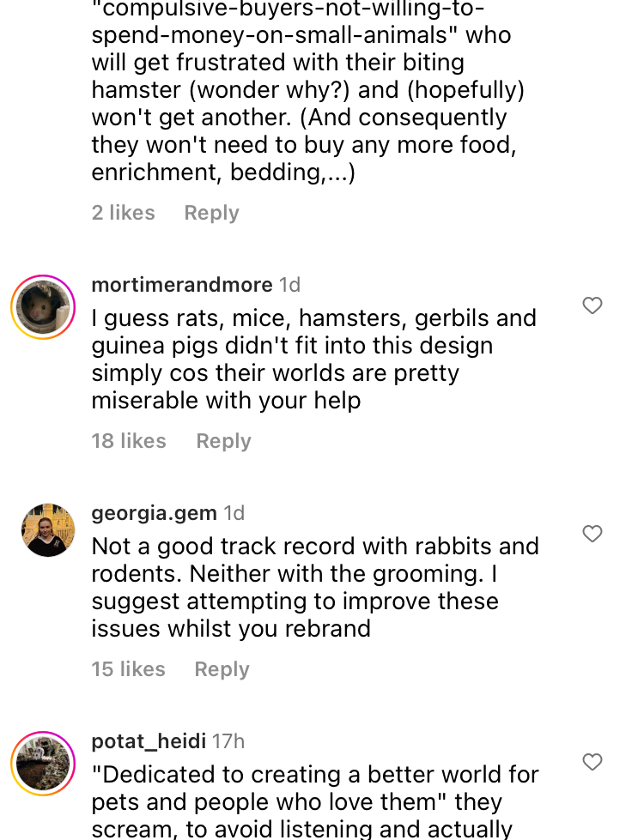This screenshot has width=644, height=840.
Task: Open the 15 likes count
Action: (x=129, y=669)
